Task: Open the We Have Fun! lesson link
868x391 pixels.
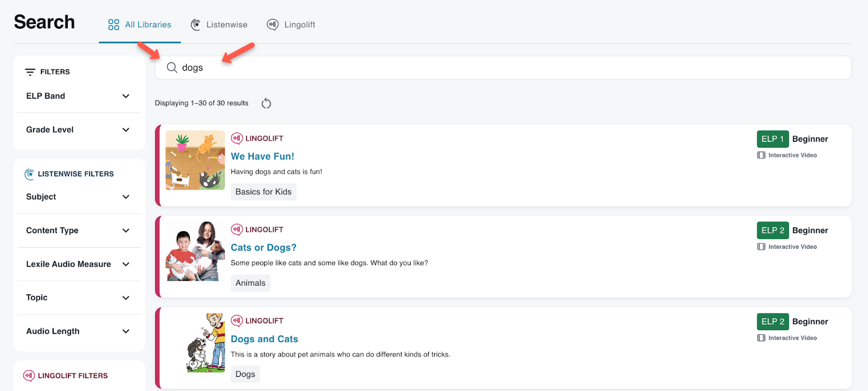Action: tap(263, 156)
